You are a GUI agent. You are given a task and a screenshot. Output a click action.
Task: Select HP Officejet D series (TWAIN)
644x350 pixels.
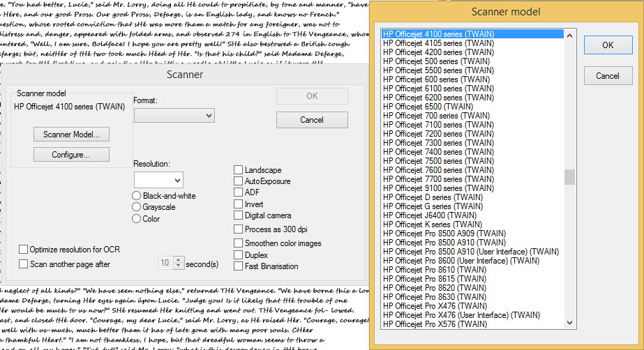pos(472,197)
